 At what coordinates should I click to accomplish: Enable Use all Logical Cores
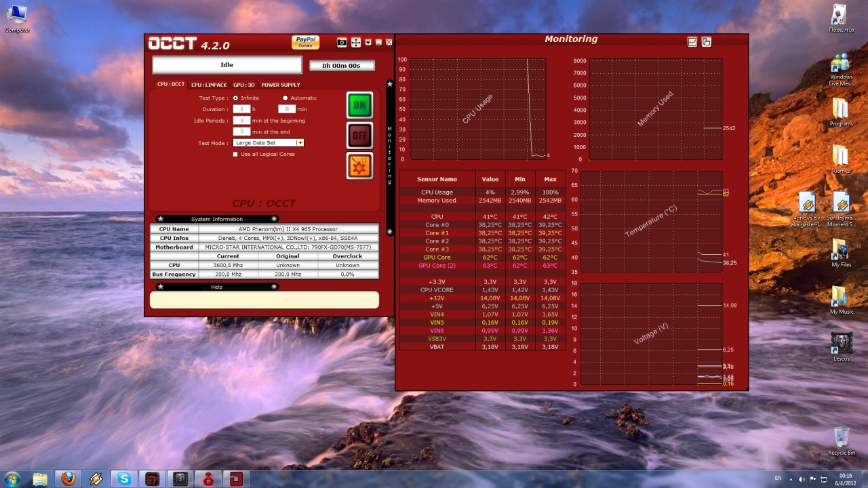[235, 154]
